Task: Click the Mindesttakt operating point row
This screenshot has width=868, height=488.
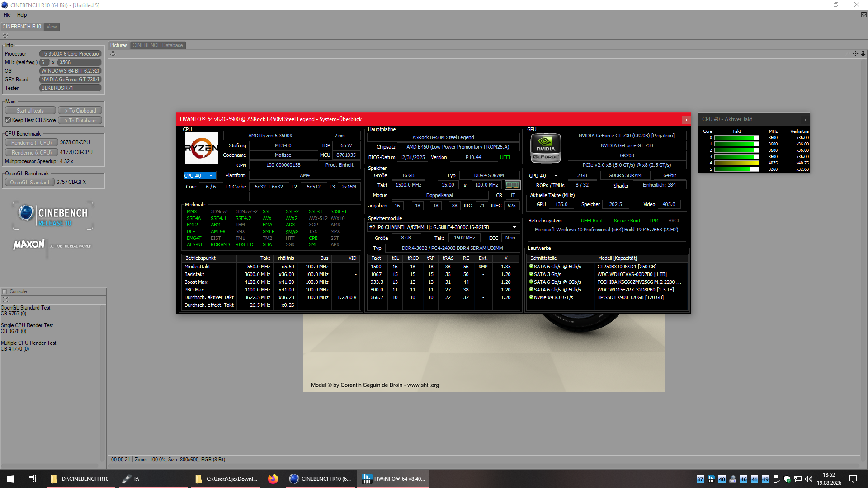Action: coord(271,267)
